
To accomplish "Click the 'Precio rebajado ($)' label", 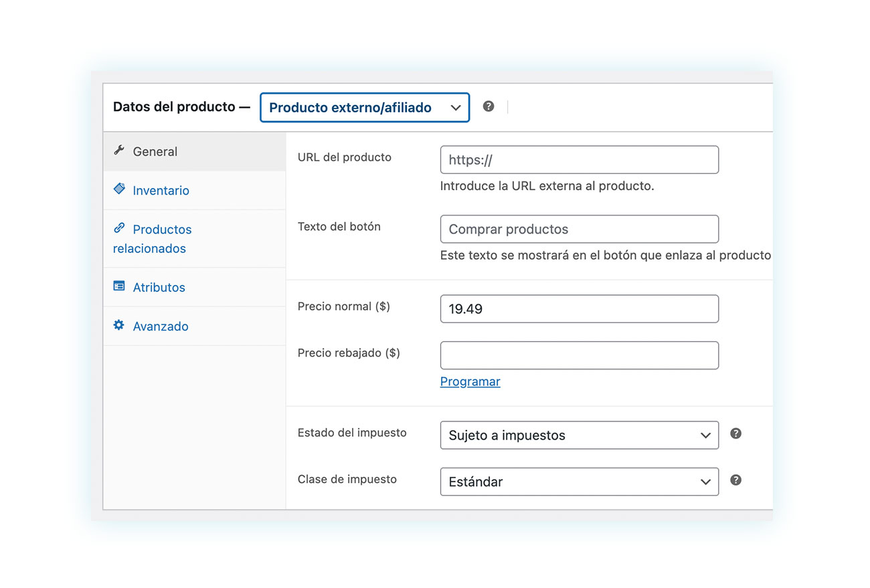I will click(x=349, y=353).
